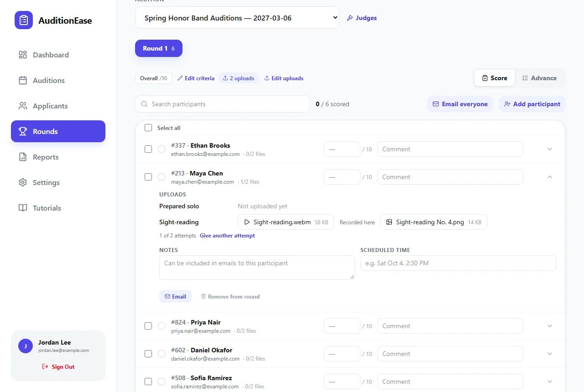The image size is (584, 392).
Task: Click the Add participant button
Action: point(532,104)
